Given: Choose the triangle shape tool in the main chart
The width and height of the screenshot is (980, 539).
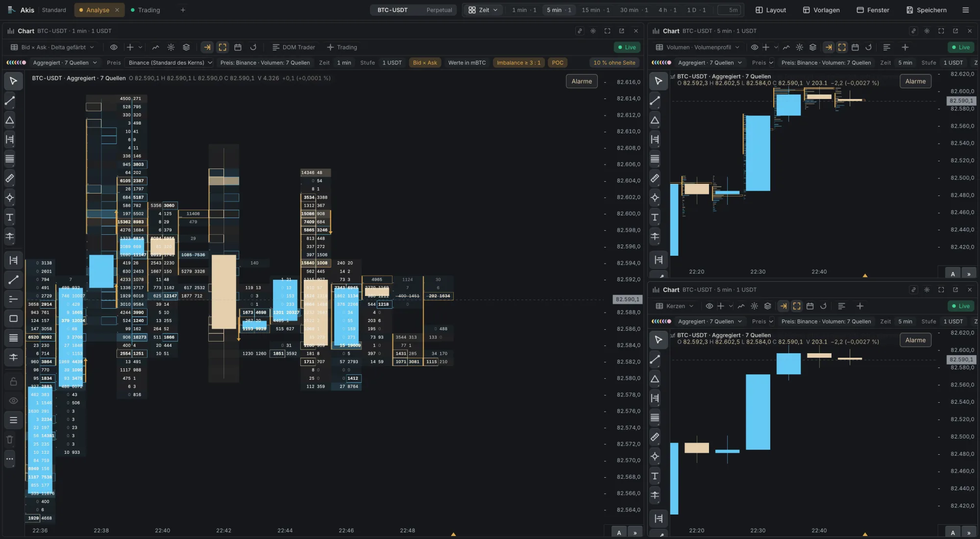Looking at the screenshot, I should pyautogui.click(x=10, y=120).
